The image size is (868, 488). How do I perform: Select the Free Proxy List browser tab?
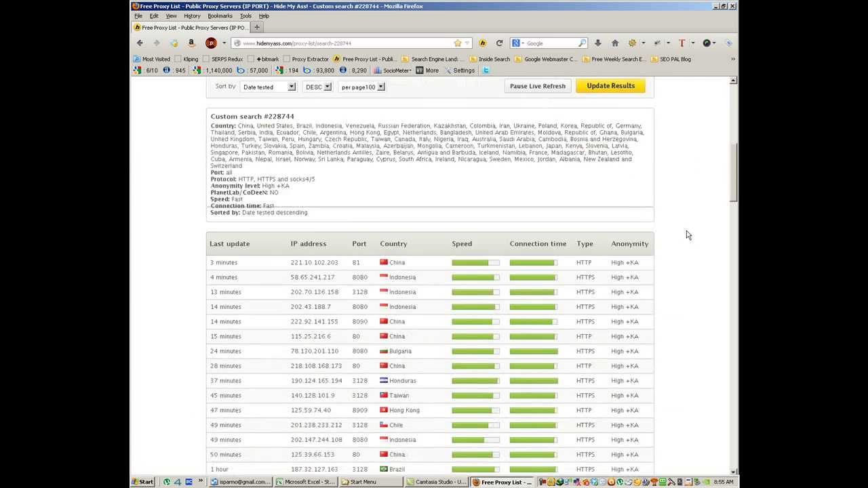point(191,28)
